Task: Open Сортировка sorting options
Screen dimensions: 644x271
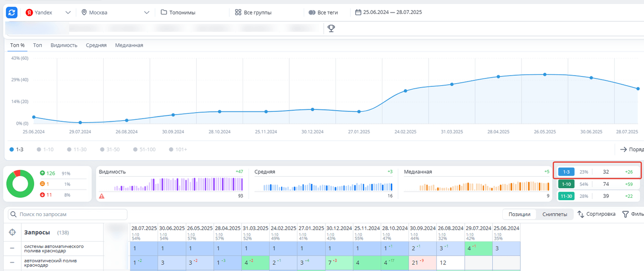Action: pyautogui.click(x=596, y=214)
